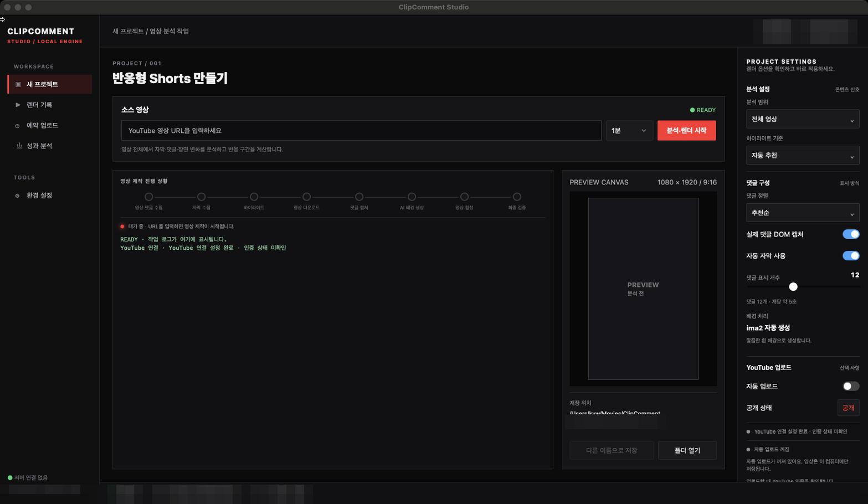
Task: Click the 하이라이트 step circle
Action: [x=254, y=197]
